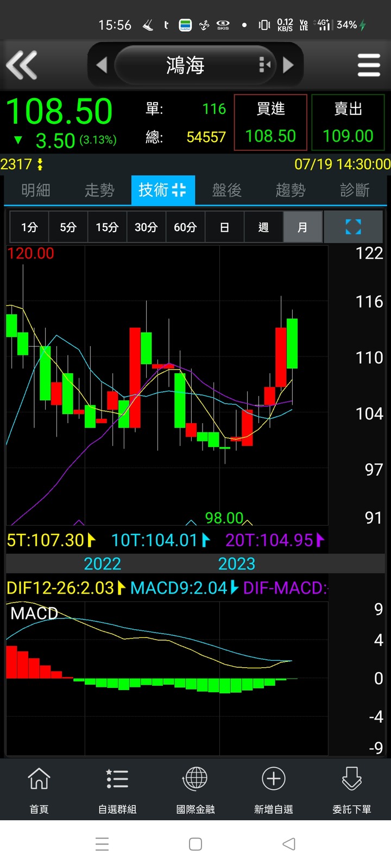
Task: Open 20T moving average setting
Action: 275,540
